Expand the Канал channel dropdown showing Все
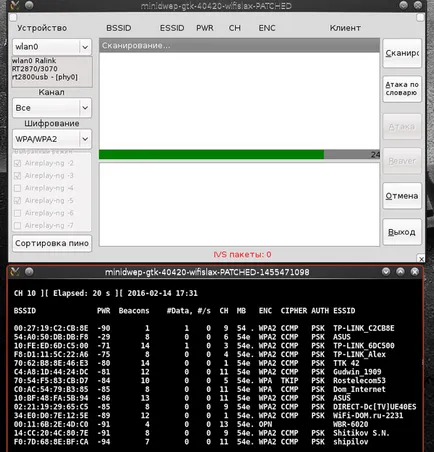434x452 pixels. (52, 108)
